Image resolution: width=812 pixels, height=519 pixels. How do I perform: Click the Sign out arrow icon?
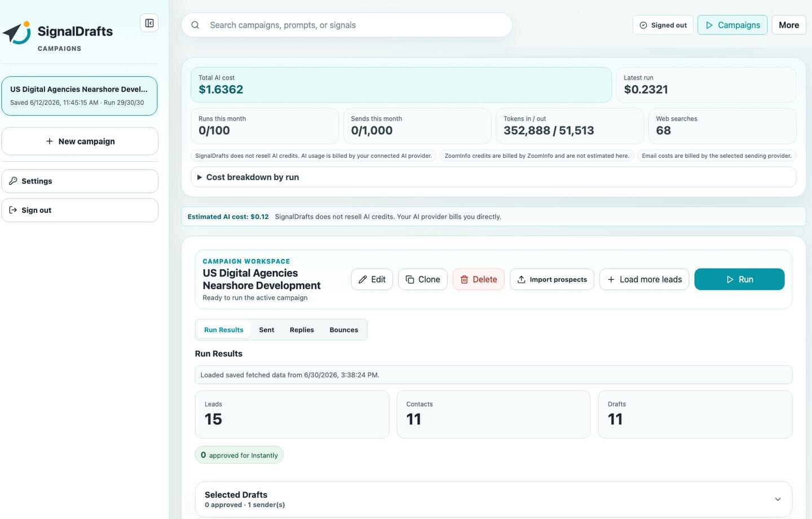[13, 210]
